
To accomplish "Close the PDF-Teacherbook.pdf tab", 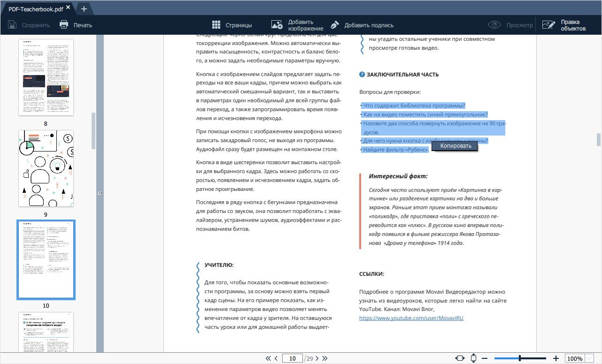I will click(69, 8).
